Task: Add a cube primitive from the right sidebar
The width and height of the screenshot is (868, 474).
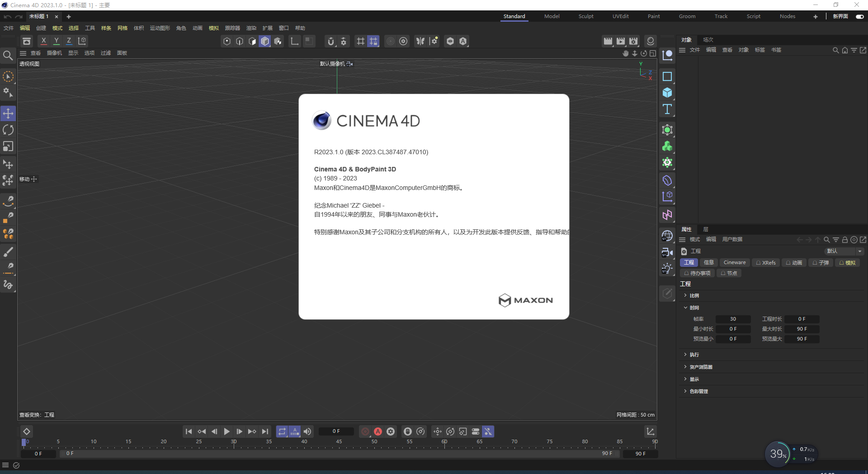Action: click(x=667, y=92)
